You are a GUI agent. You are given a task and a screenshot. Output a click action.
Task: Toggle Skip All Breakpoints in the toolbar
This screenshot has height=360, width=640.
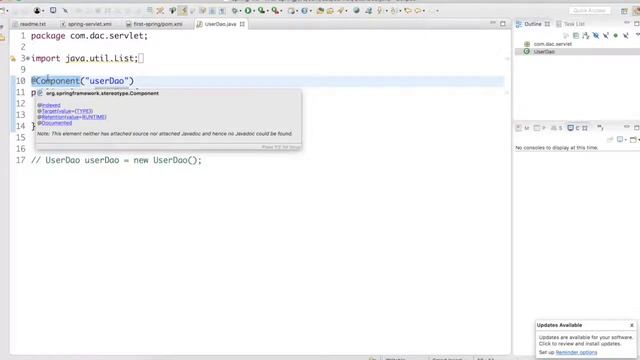coord(65,11)
